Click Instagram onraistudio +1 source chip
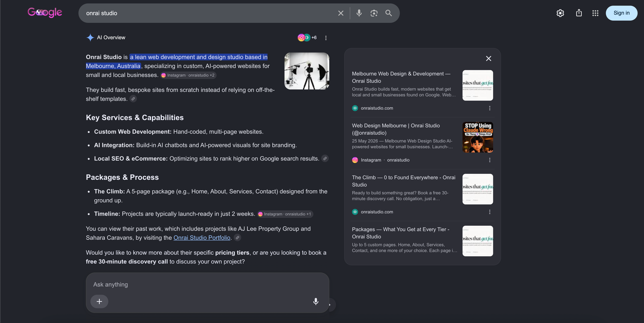Screen dimensions: 644x323 click(285, 214)
